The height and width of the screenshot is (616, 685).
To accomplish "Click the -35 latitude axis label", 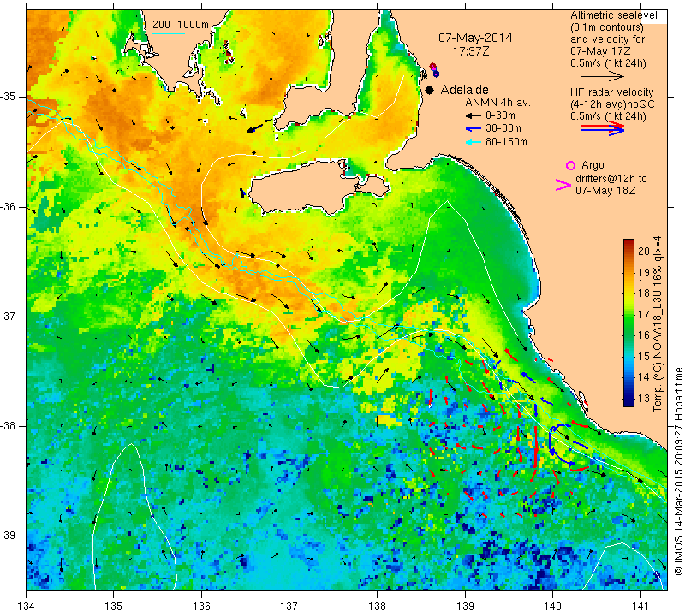I will pos(9,97).
